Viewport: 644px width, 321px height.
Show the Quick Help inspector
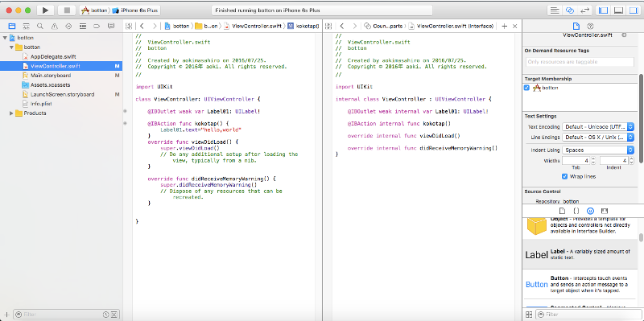590,27
